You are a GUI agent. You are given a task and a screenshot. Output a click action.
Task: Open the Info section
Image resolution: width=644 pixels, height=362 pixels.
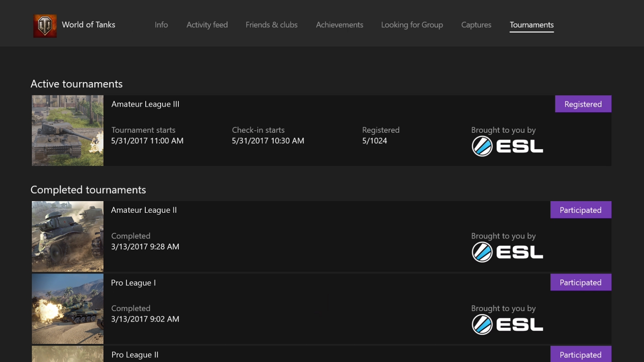[x=161, y=25]
